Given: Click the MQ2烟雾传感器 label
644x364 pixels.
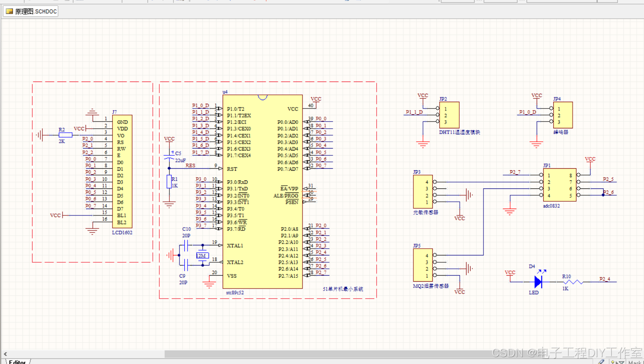Looking at the screenshot, I should pos(431,286).
